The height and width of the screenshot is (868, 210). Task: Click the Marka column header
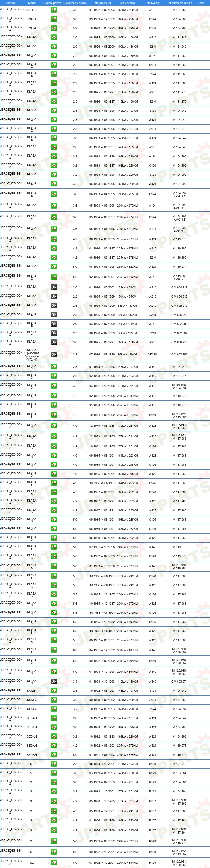click(x=10, y=3)
